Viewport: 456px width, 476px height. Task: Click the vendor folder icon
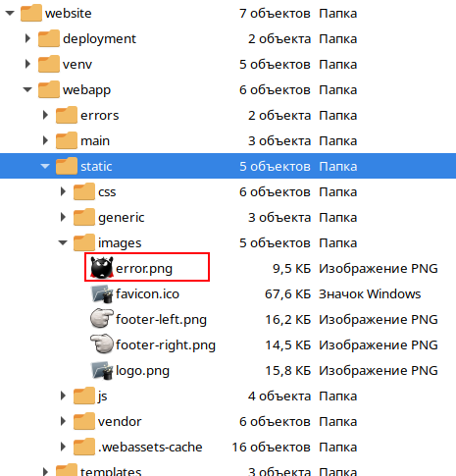click(84, 421)
